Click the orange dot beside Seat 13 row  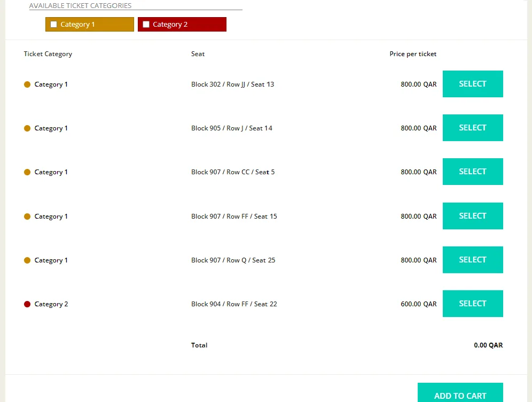click(x=27, y=84)
